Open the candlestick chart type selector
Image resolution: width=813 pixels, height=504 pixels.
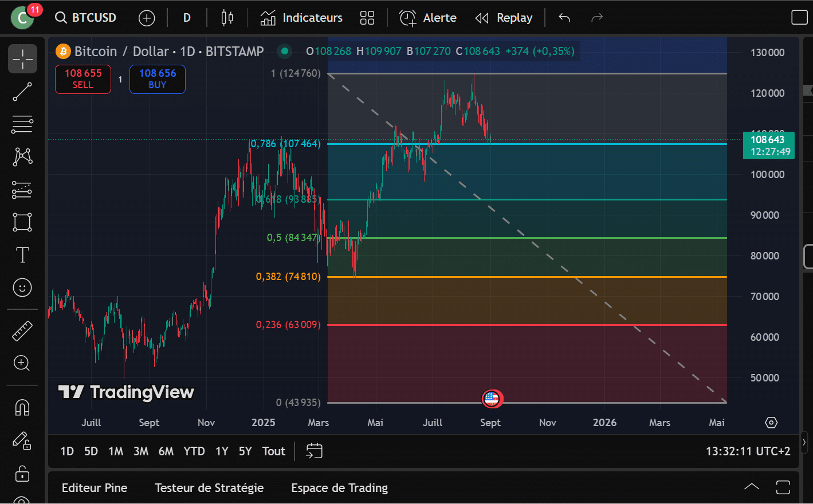[227, 18]
